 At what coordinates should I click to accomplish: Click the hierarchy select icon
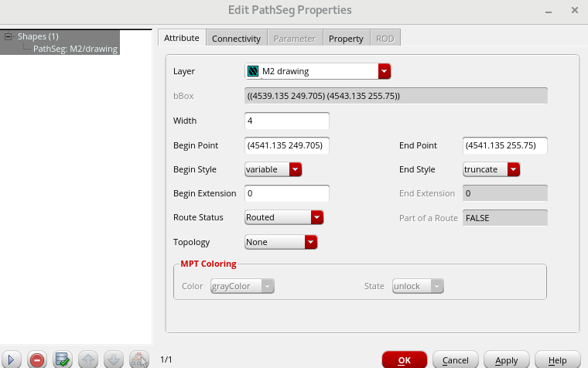click(x=138, y=359)
